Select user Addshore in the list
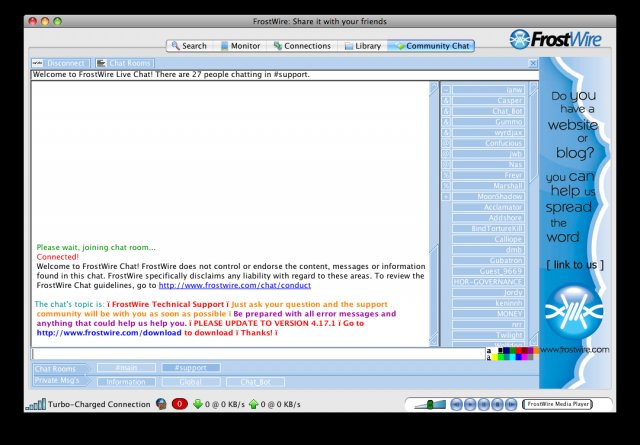The image size is (640, 445). click(x=488, y=218)
